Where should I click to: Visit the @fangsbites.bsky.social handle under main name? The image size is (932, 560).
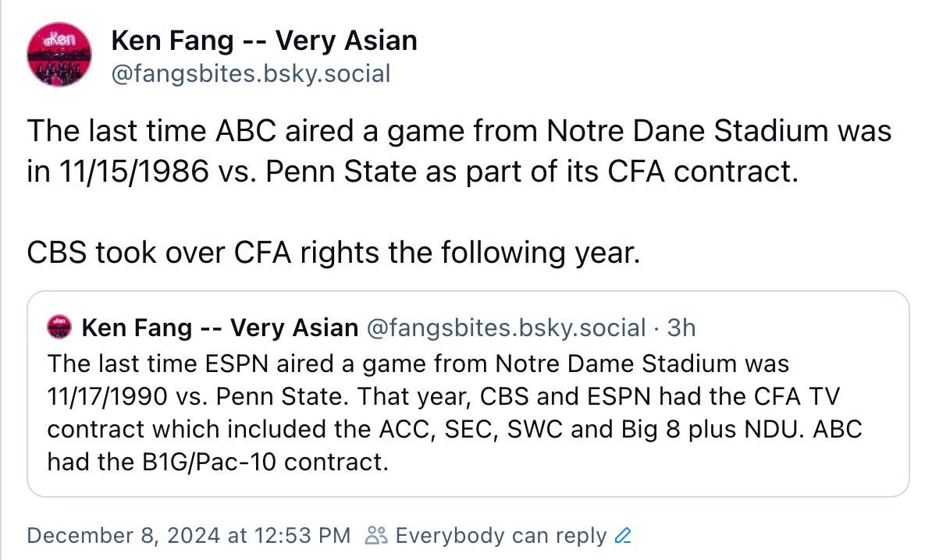251,73
